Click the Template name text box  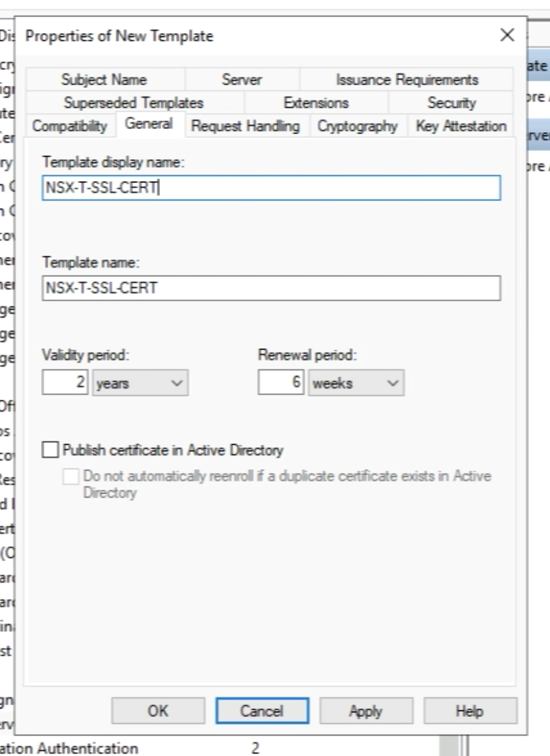[271, 288]
